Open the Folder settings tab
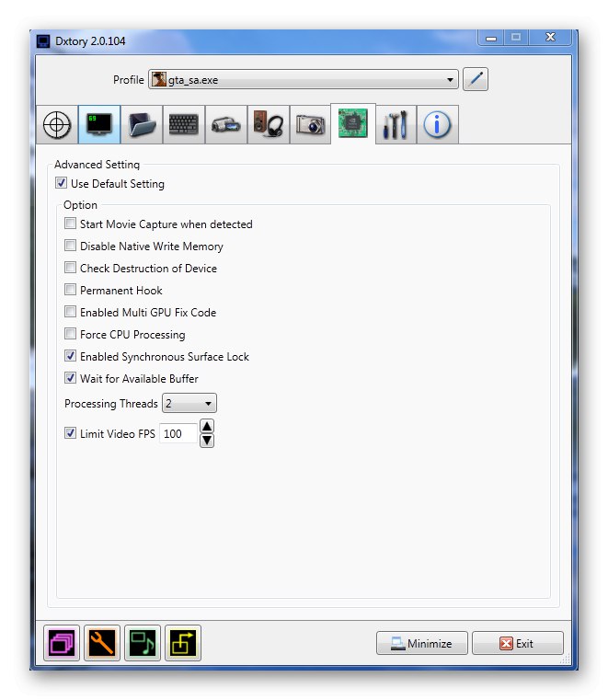Image resolution: width=608 pixels, height=700 pixels. [x=142, y=124]
